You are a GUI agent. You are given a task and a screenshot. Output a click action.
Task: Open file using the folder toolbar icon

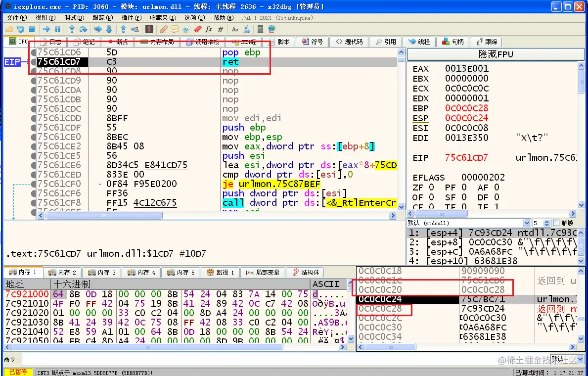coord(9,29)
